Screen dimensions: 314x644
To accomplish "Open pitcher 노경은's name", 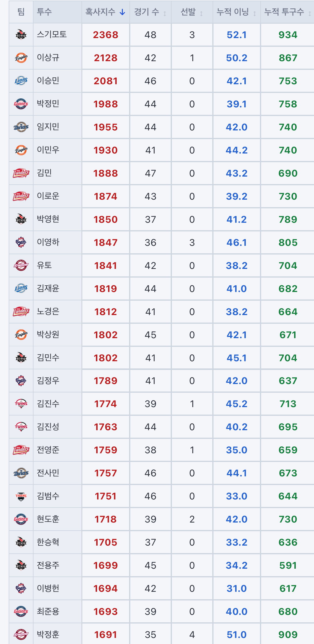I will tap(48, 311).
